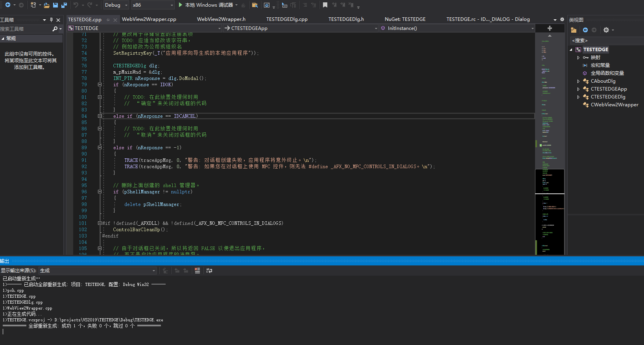This screenshot has width=644, height=345.
Task: Open the Toolbox window options dropdown
Action: tap(44, 20)
